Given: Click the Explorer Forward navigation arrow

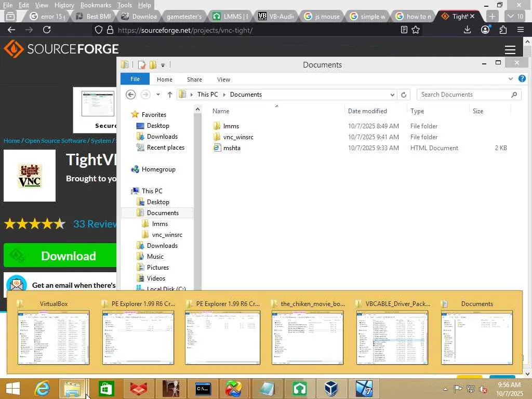Looking at the screenshot, I should [x=145, y=95].
